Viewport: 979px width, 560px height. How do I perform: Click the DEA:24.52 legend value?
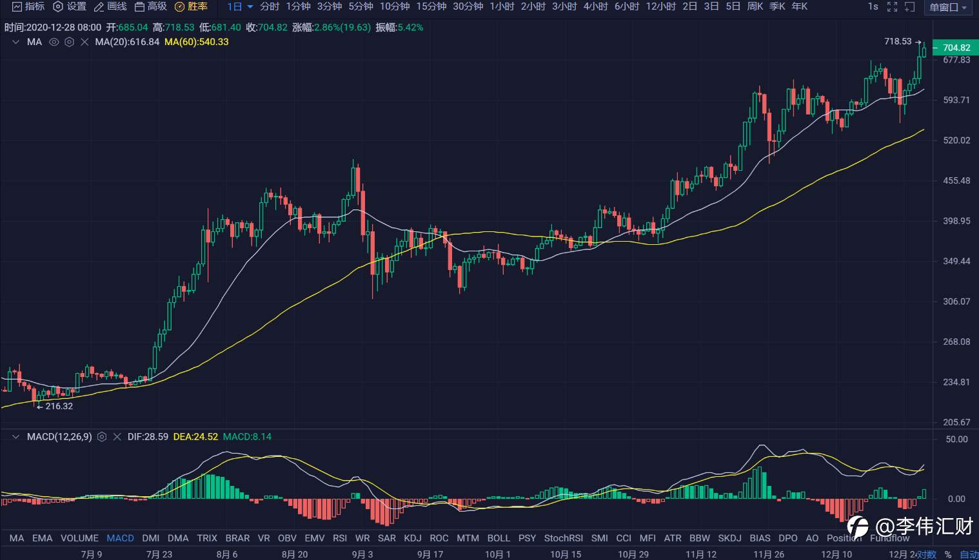click(x=196, y=437)
